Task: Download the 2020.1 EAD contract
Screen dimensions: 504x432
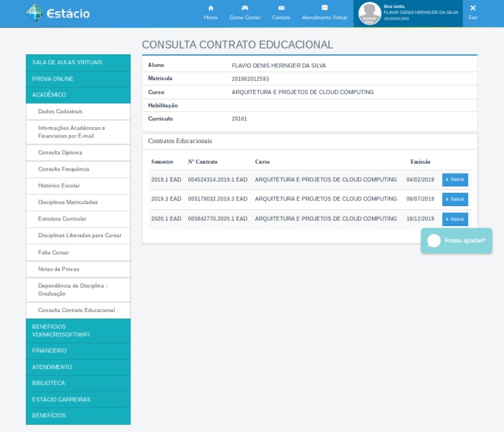Action: [455, 219]
